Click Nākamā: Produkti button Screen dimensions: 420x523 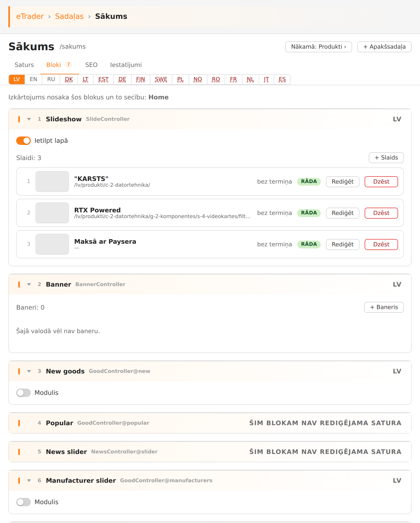(x=319, y=47)
